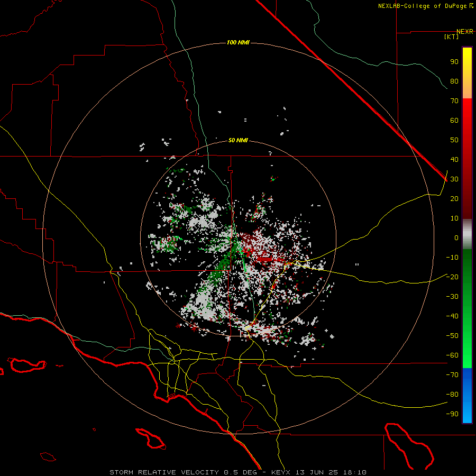The width and height of the screenshot is (476, 476).
Task: Click the NEXLAB-College of DuPage title text
Action: [423, 6]
